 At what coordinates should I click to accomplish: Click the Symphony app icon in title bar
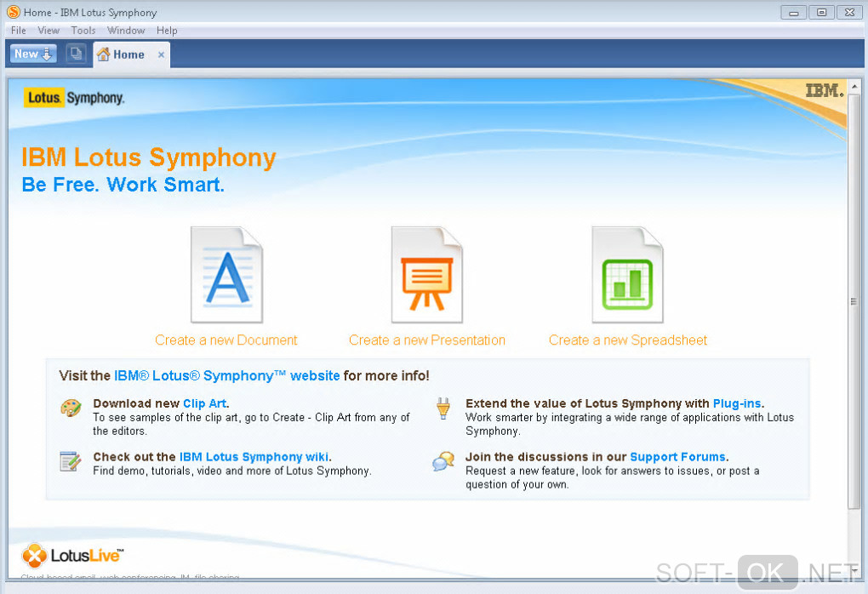tap(14, 12)
